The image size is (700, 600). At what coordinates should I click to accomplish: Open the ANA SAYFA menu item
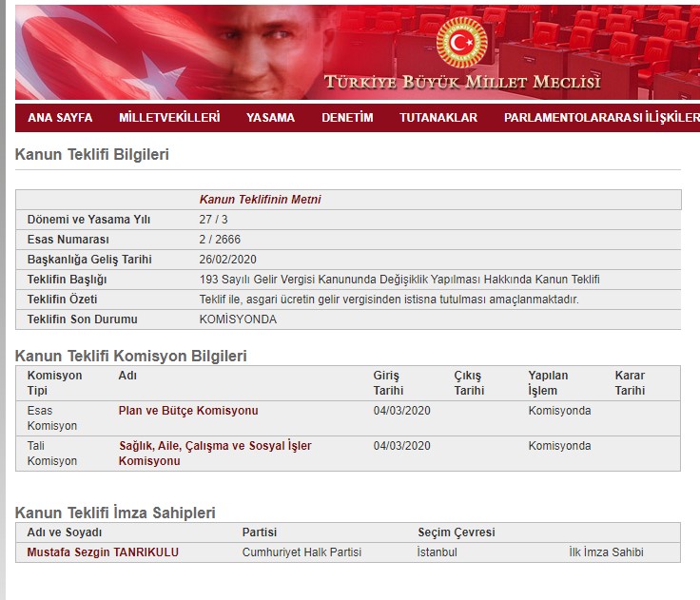coord(60,118)
